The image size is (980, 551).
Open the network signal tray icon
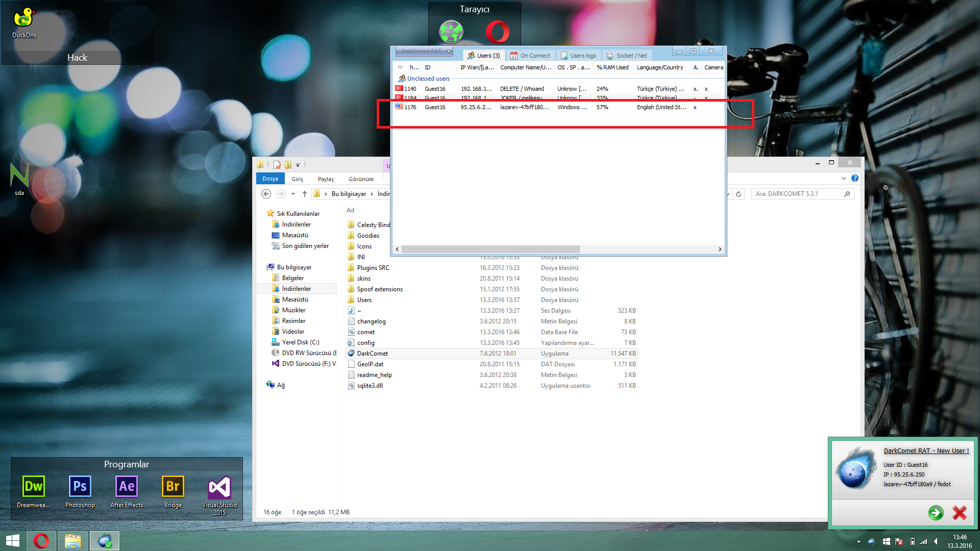click(923, 541)
